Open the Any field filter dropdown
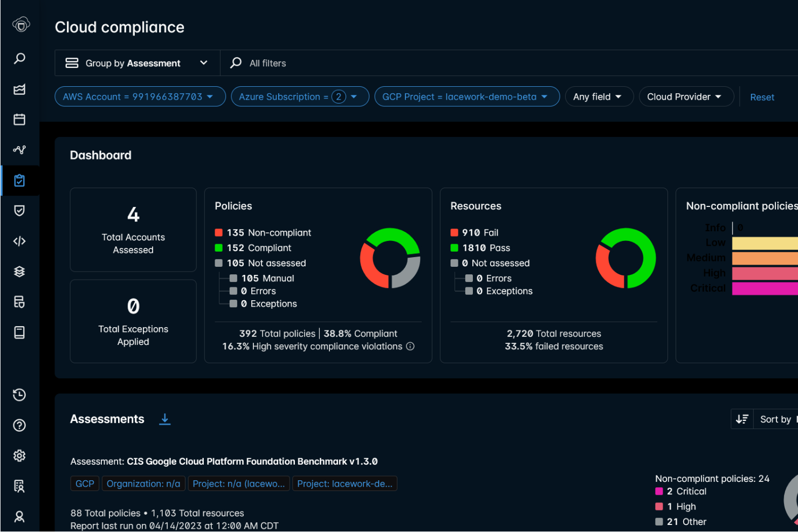 599,96
